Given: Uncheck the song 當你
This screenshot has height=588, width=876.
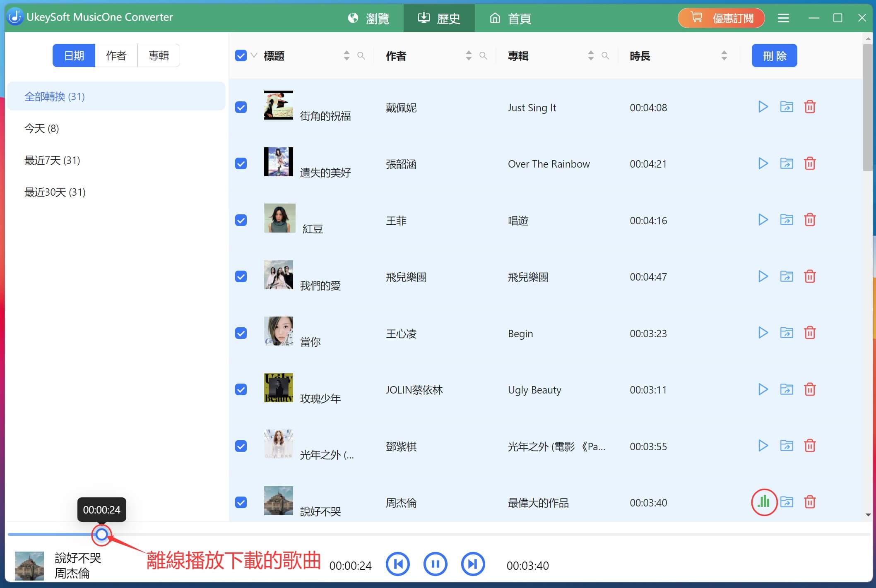Looking at the screenshot, I should click(x=241, y=333).
